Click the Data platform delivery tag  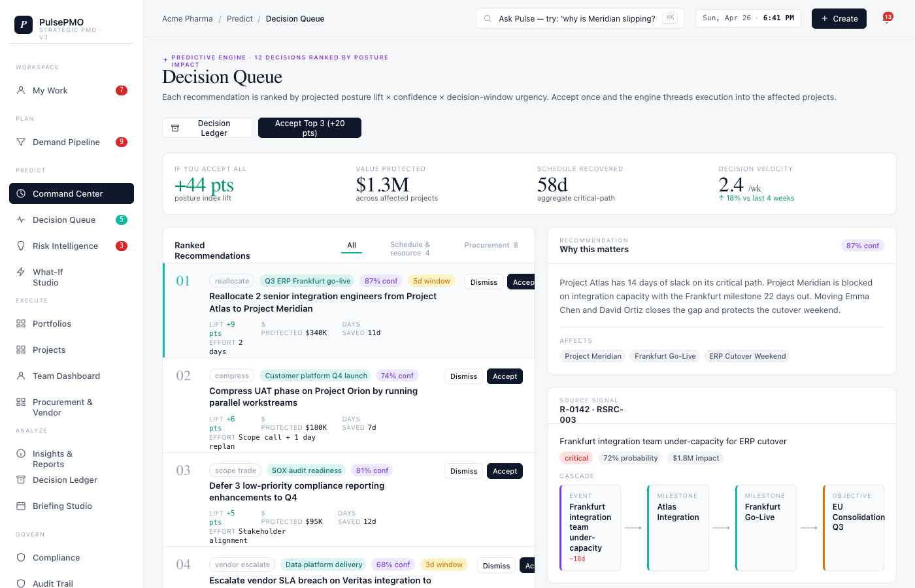click(324, 564)
